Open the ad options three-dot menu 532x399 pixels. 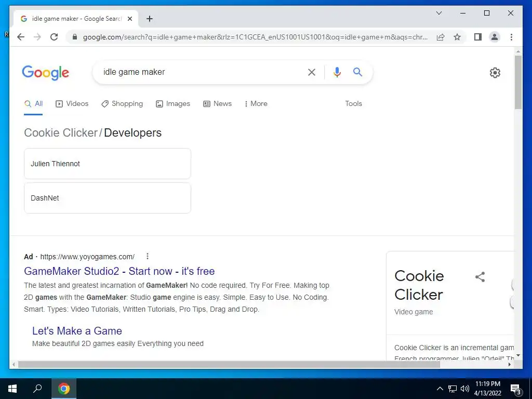147,257
